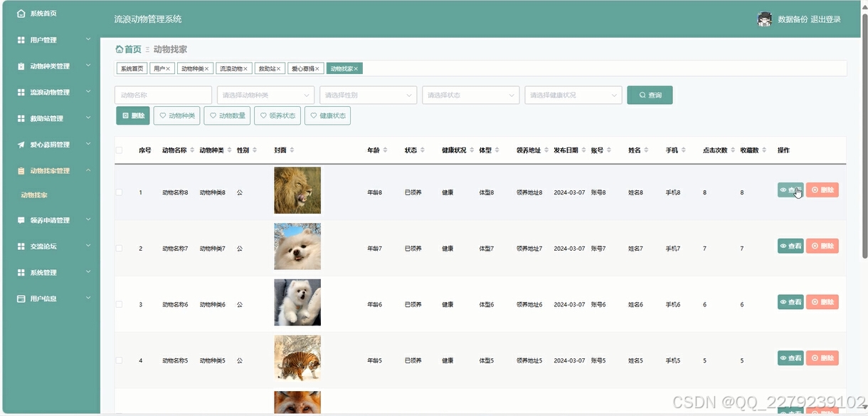
Task: Open the 领养状态 statistics button
Action: tap(277, 115)
